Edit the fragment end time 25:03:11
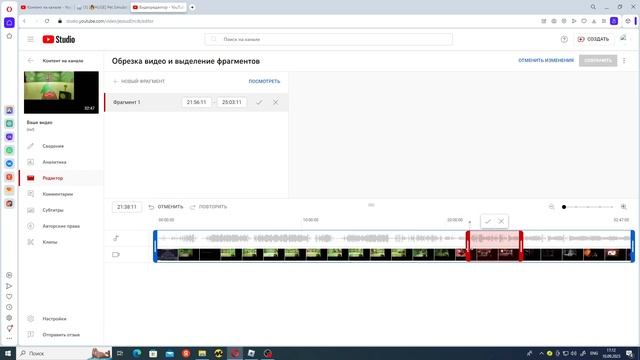640x360 pixels. (231, 102)
